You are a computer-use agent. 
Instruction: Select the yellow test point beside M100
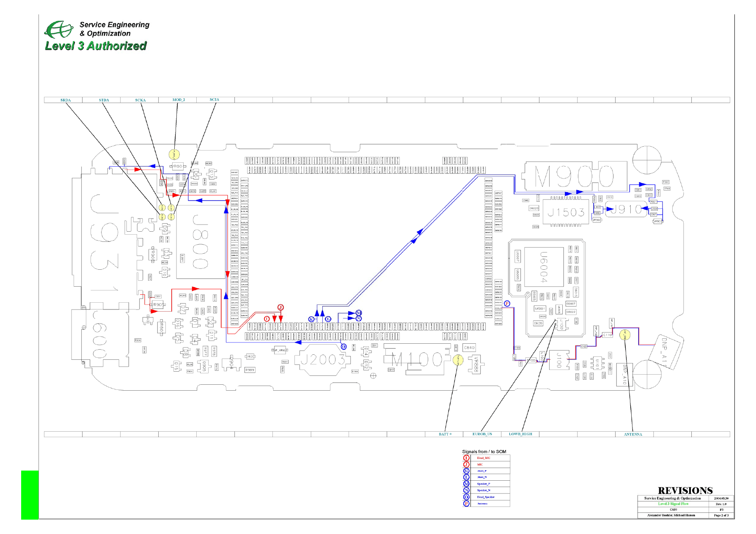(458, 360)
